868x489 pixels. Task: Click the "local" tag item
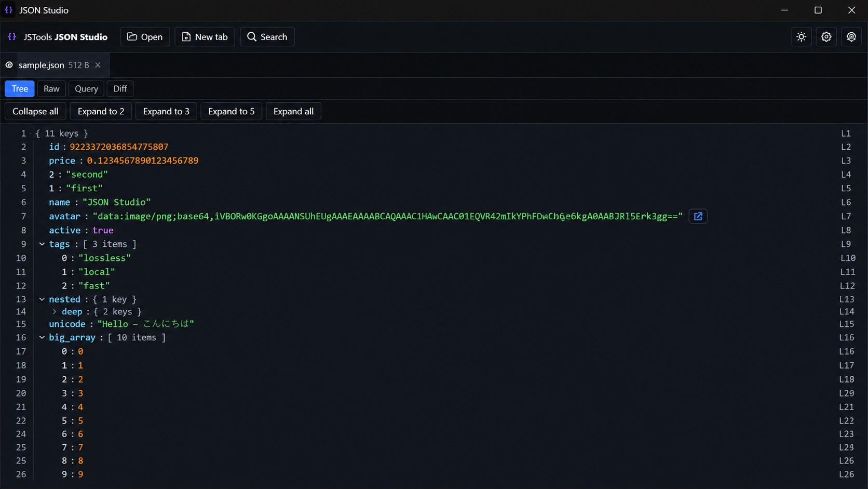pyautogui.click(x=97, y=272)
